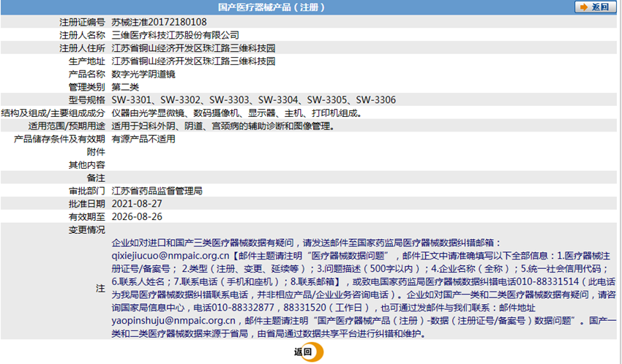Select the header title 国产医疗器械产品（注册）

(271, 7)
